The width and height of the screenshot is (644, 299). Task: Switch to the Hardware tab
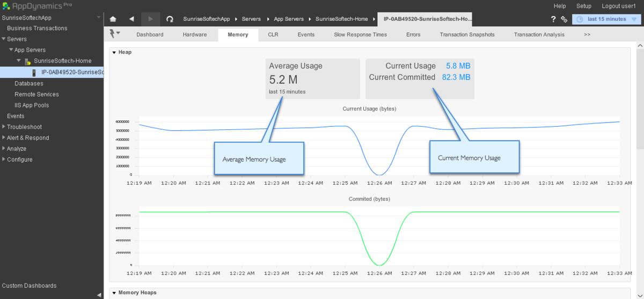(195, 34)
